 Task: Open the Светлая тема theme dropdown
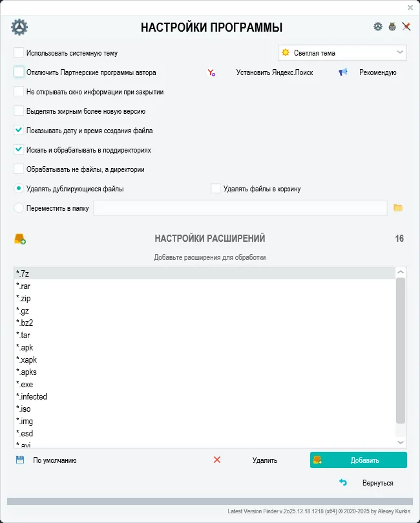point(342,53)
